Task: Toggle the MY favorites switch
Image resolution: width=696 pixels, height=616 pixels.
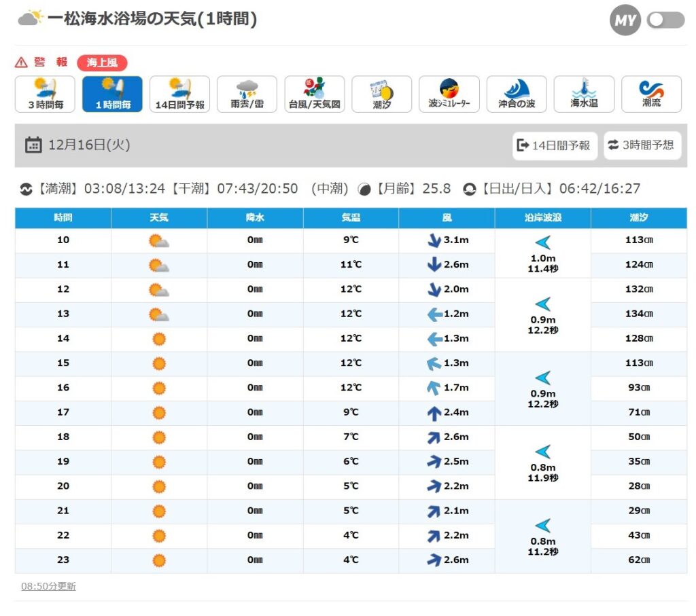Action: click(x=665, y=20)
